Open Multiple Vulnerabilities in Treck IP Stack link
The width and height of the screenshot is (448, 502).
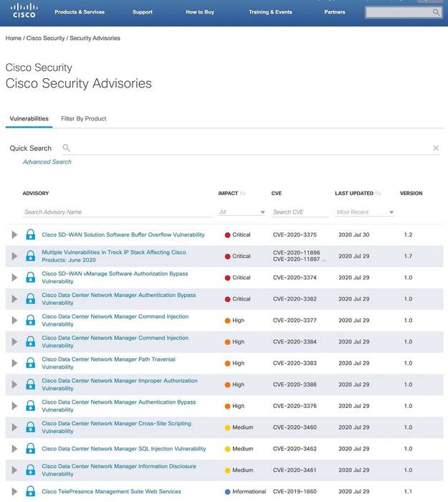(114, 256)
